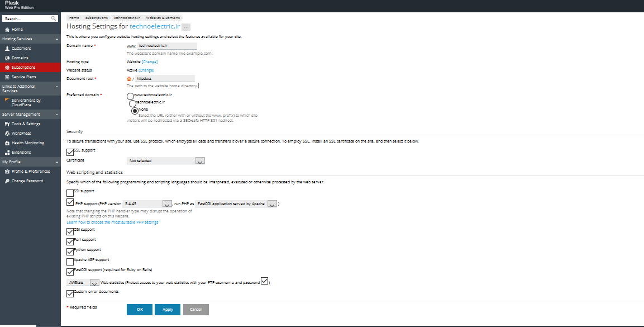The height and width of the screenshot is (327, 644).
Task: Click the Document root input field
Action: [165, 78]
